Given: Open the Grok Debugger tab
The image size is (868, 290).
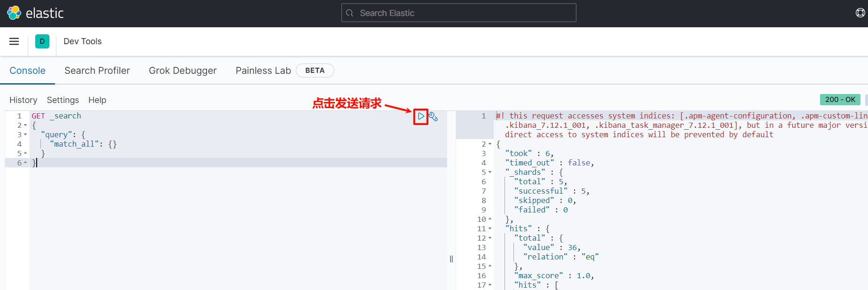Looking at the screenshot, I should pyautogui.click(x=183, y=71).
